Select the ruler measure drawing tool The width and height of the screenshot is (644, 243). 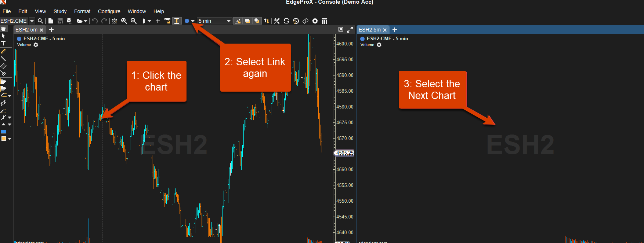pos(3,51)
